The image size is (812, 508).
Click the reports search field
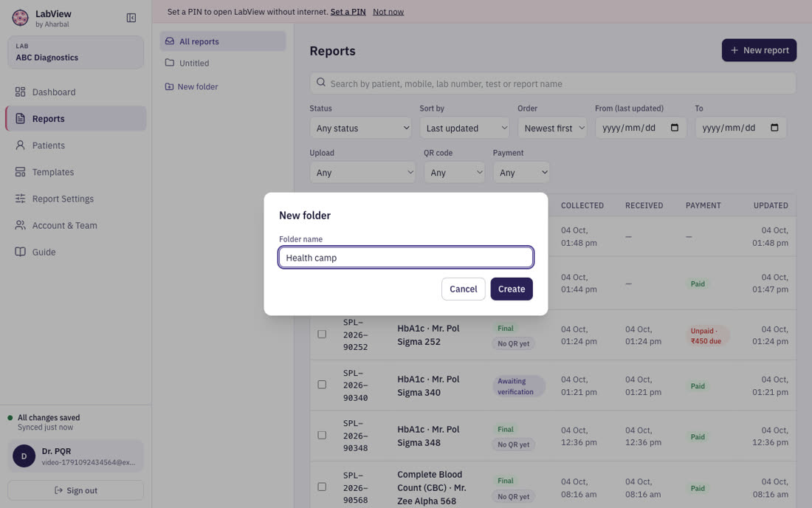tap(553, 83)
